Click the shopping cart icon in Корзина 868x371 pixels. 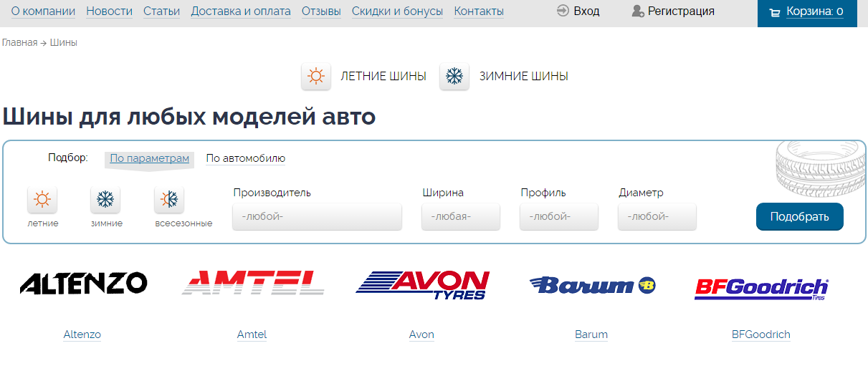pyautogui.click(x=774, y=12)
